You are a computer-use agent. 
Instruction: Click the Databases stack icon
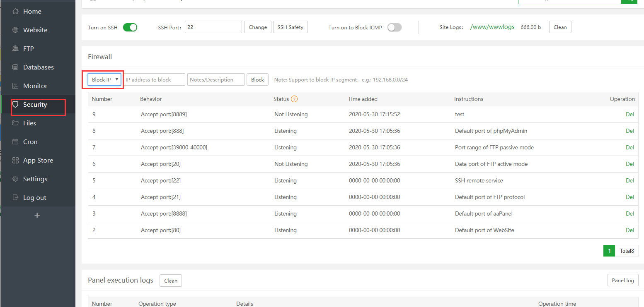pos(15,67)
